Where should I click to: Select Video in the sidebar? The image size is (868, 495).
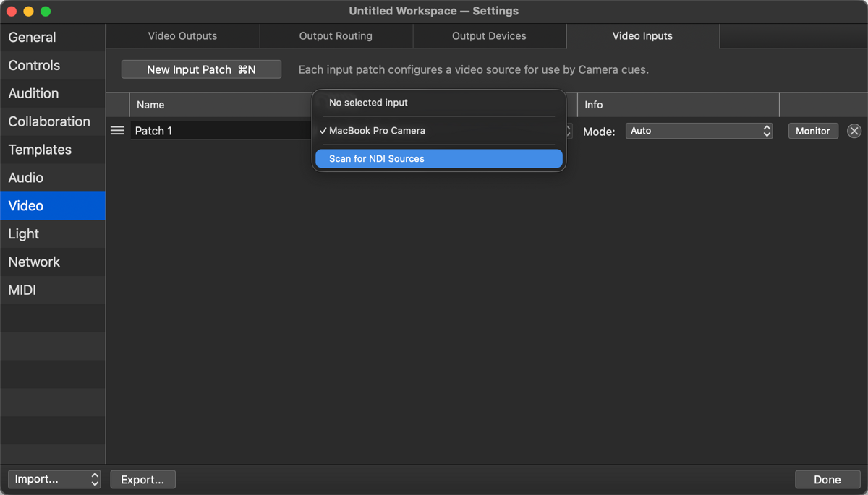click(53, 206)
